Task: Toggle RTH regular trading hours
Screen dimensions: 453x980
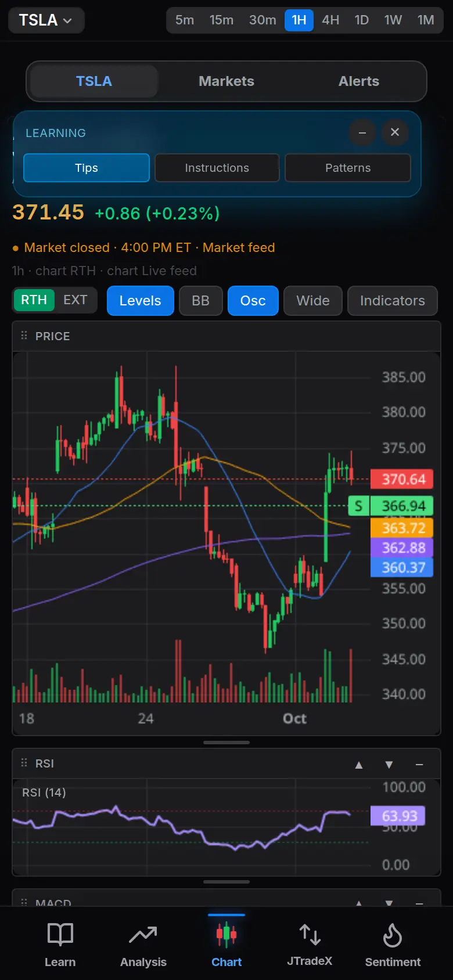Action: pos(34,300)
